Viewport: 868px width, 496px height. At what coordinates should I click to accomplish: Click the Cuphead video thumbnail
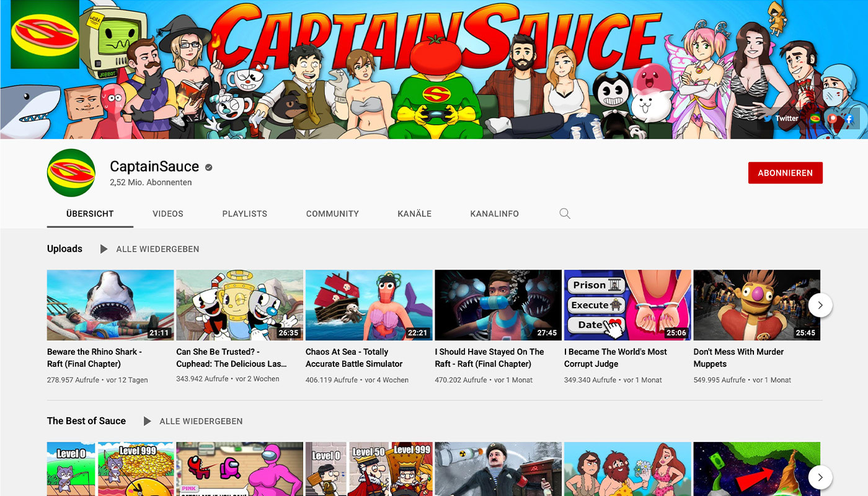[239, 305]
